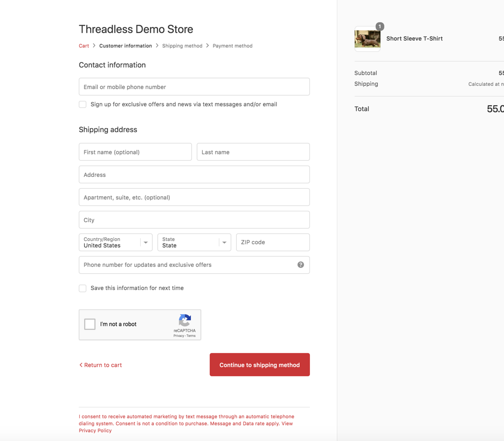This screenshot has width=504, height=441.
Task: Focus the Email or mobile phone number field
Action: [194, 87]
